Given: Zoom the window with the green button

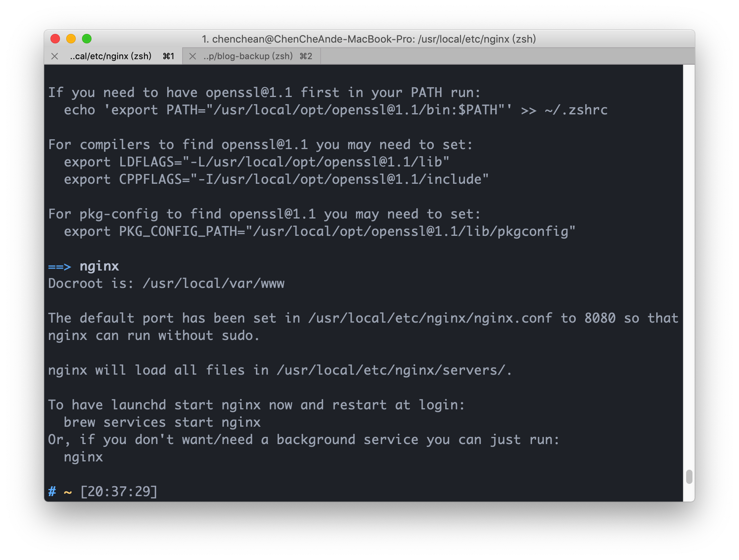Looking at the screenshot, I should 87,39.
